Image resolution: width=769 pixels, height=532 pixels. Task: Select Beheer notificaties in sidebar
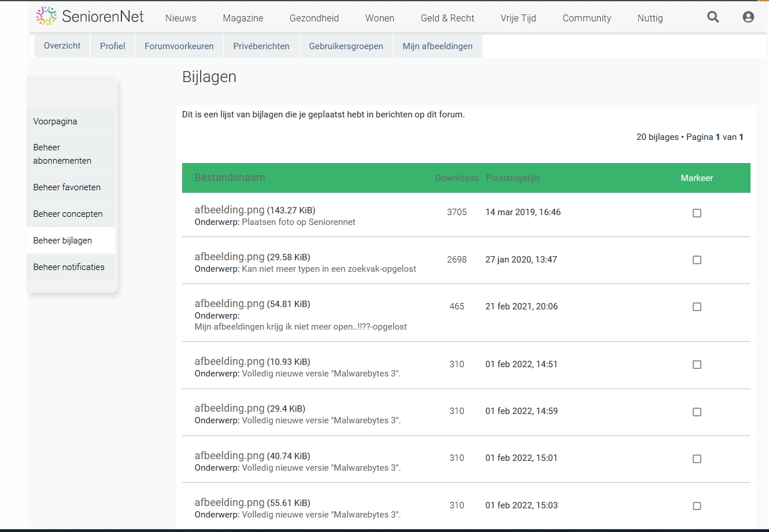coord(69,267)
